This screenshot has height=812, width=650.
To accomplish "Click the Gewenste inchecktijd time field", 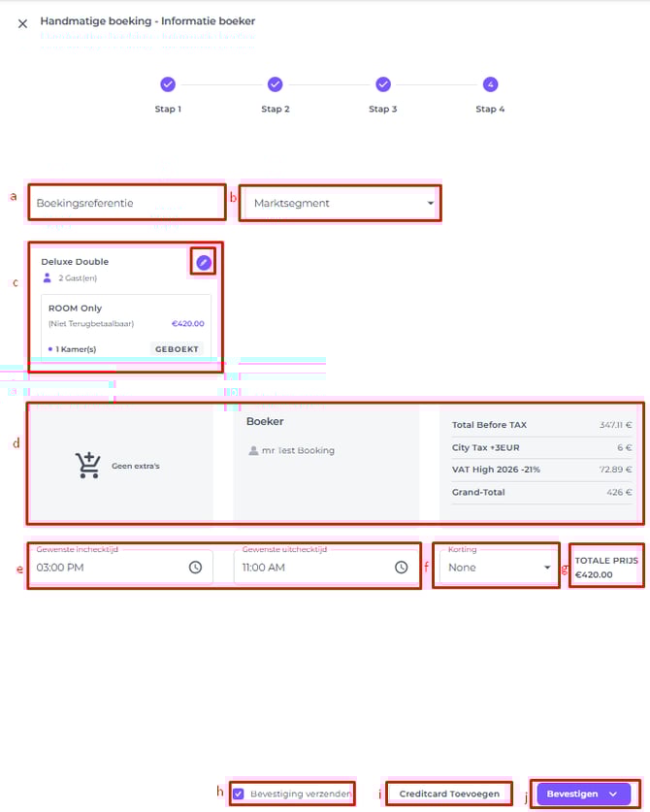I will [107, 568].
